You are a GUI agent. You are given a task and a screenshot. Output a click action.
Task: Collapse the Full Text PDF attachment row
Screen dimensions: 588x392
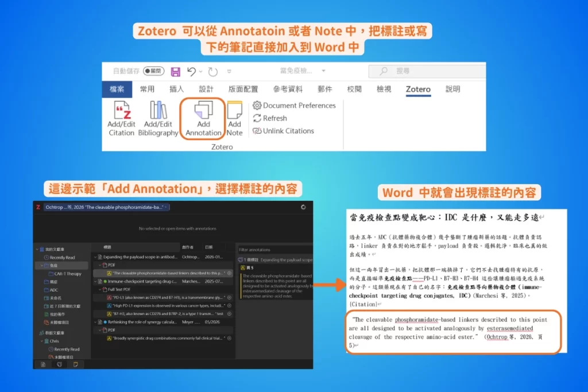coord(100,289)
